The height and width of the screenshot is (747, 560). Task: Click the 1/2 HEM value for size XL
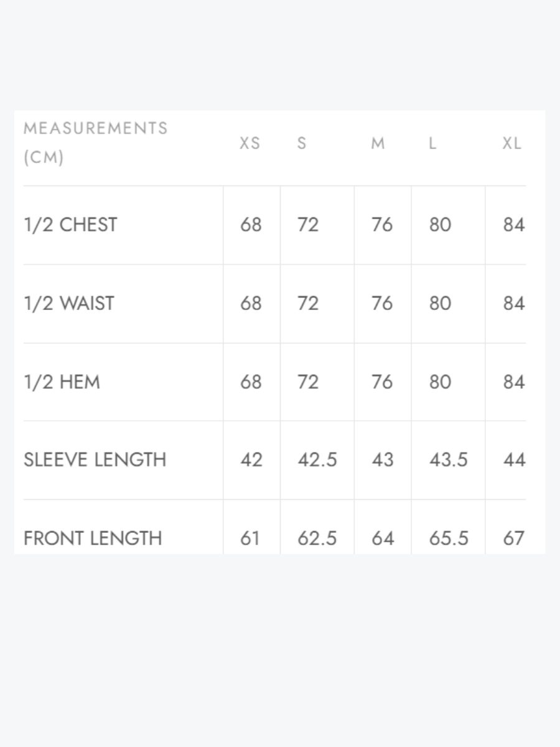pyautogui.click(x=513, y=382)
